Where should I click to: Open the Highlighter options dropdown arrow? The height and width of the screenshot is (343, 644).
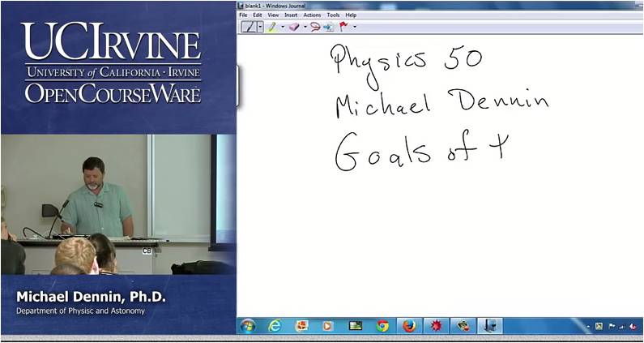[x=283, y=27]
